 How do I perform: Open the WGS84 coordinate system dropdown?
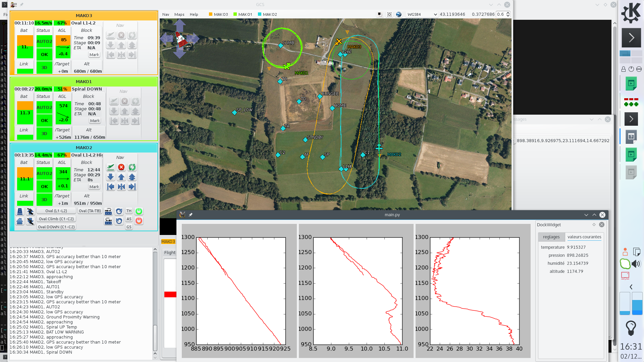click(422, 14)
